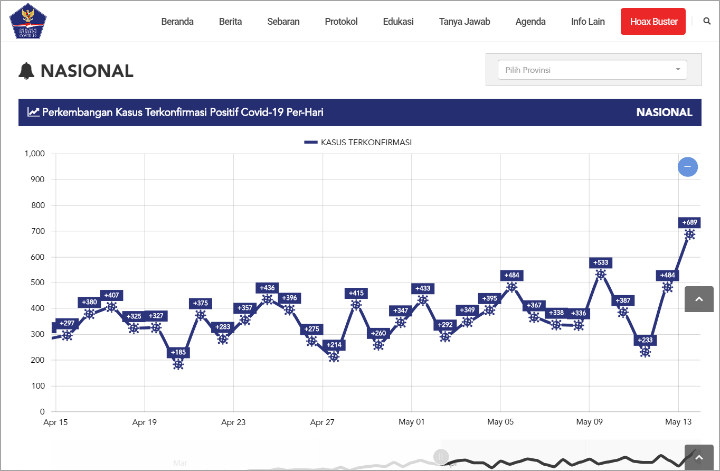The image size is (720, 471).
Task: Click the Apr 15 axis label
Action: tap(55, 422)
